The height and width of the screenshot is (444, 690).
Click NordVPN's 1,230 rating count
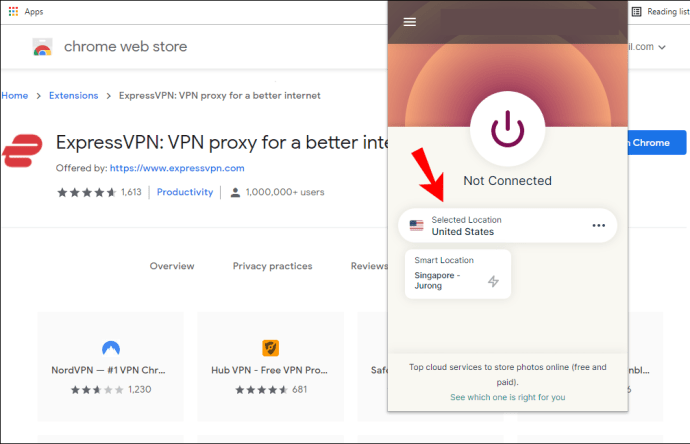139,389
